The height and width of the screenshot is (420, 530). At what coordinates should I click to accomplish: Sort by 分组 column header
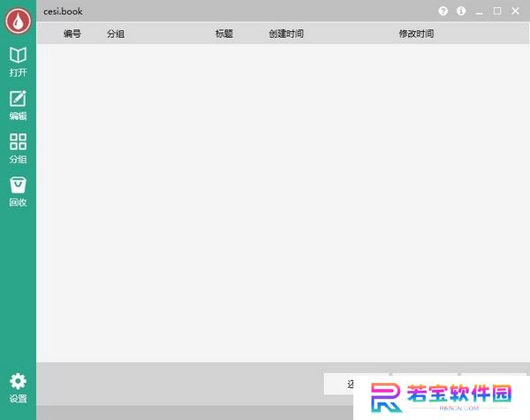pos(116,34)
